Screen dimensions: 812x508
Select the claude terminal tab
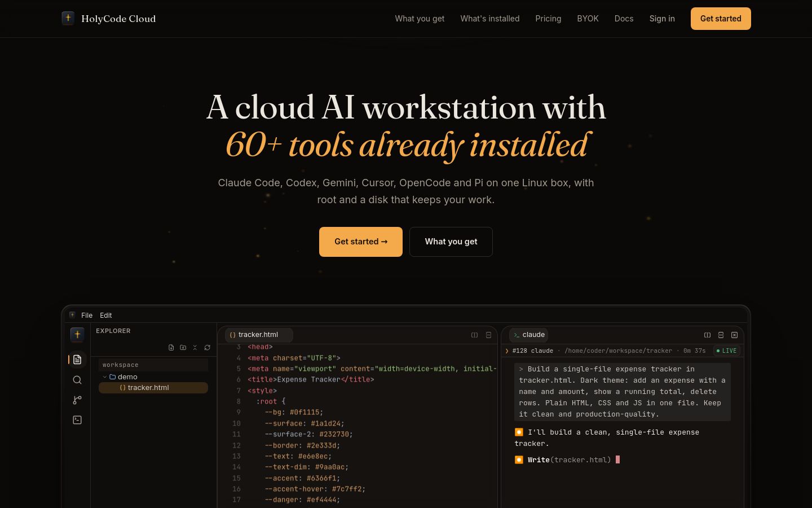click(x=529, y=335)
